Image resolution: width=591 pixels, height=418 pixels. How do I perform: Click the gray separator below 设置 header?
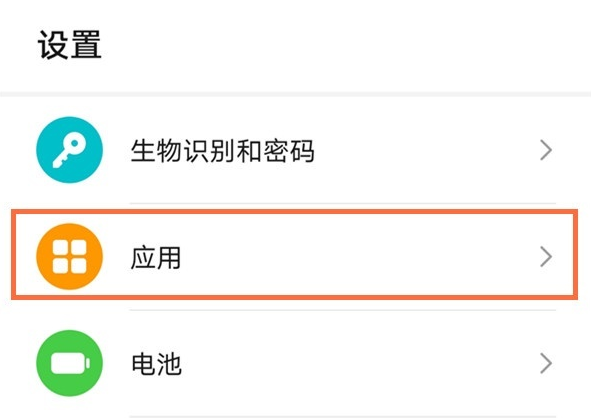296,93
